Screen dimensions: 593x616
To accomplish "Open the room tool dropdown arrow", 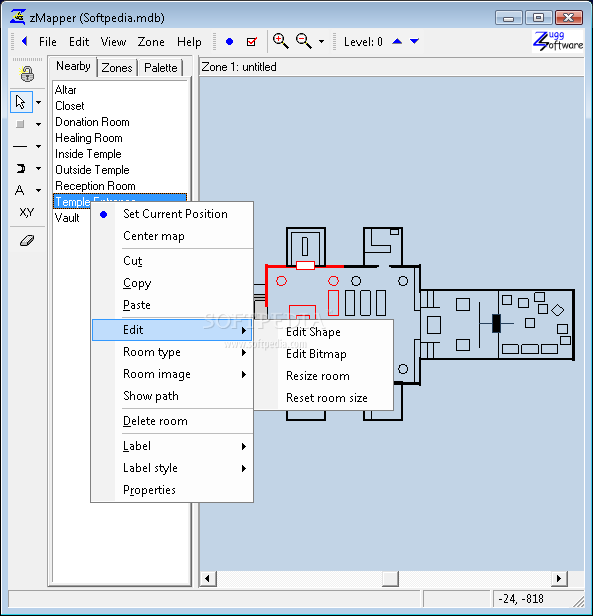I will [39, 124].
